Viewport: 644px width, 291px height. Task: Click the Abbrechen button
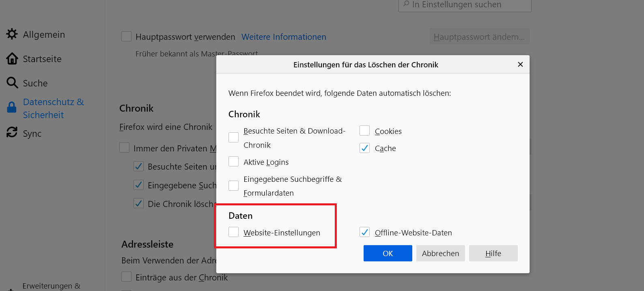point(440,253)
